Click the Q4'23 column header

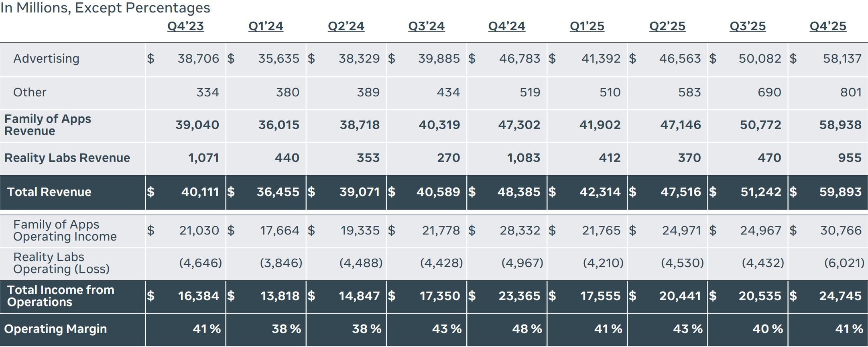click(x=185, y=26)
